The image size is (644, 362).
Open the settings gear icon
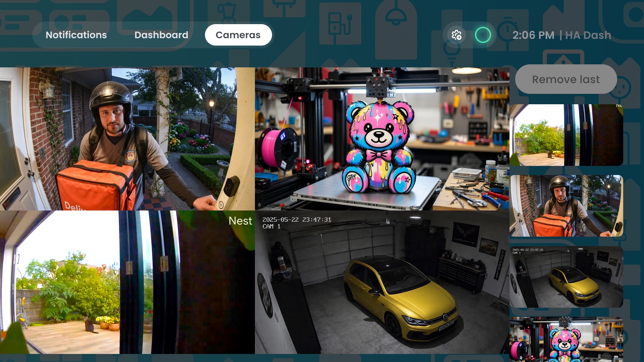pyautogui.click(x=457, y=35)
